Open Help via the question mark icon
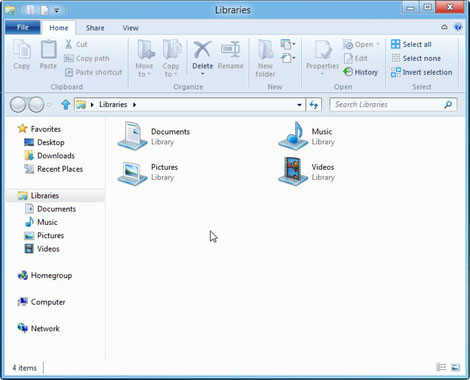Viewport: 470px width, 380px height. tap(458, 27)
